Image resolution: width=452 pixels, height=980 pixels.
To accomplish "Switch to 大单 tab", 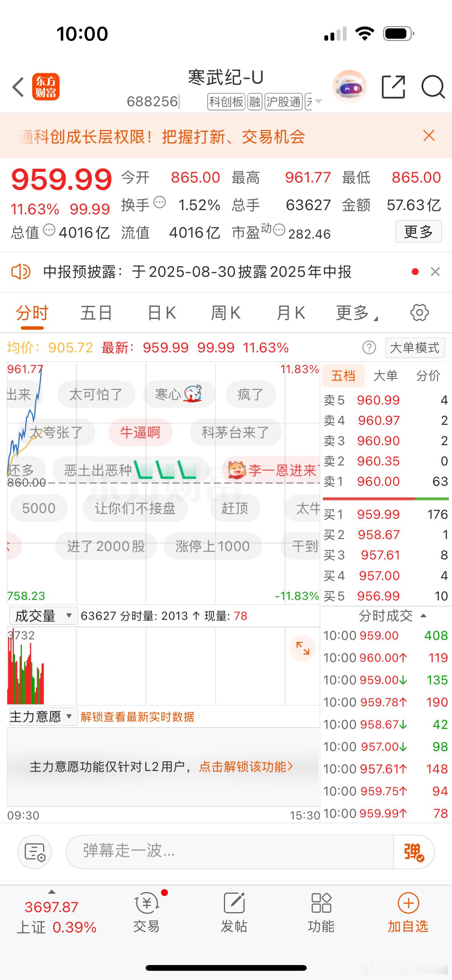I will click(385, 376).
